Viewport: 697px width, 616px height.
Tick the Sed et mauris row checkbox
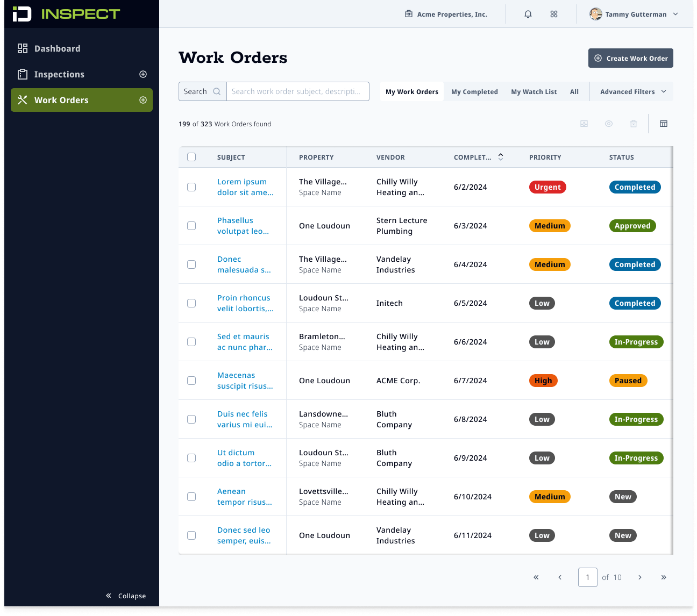coord(191,342)
